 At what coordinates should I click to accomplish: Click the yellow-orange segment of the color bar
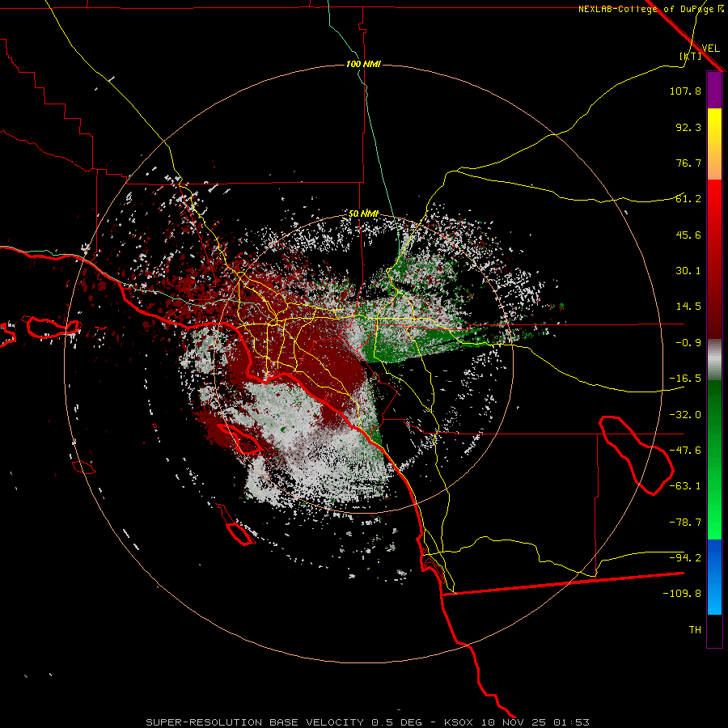click(x=714, y=144)
